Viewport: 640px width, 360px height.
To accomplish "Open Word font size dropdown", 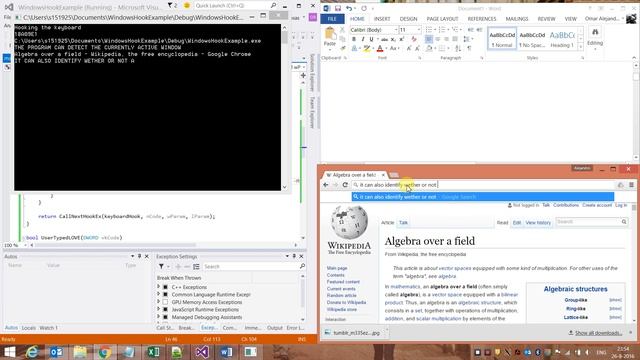I will pyautogui.click(x=419, y=30).
